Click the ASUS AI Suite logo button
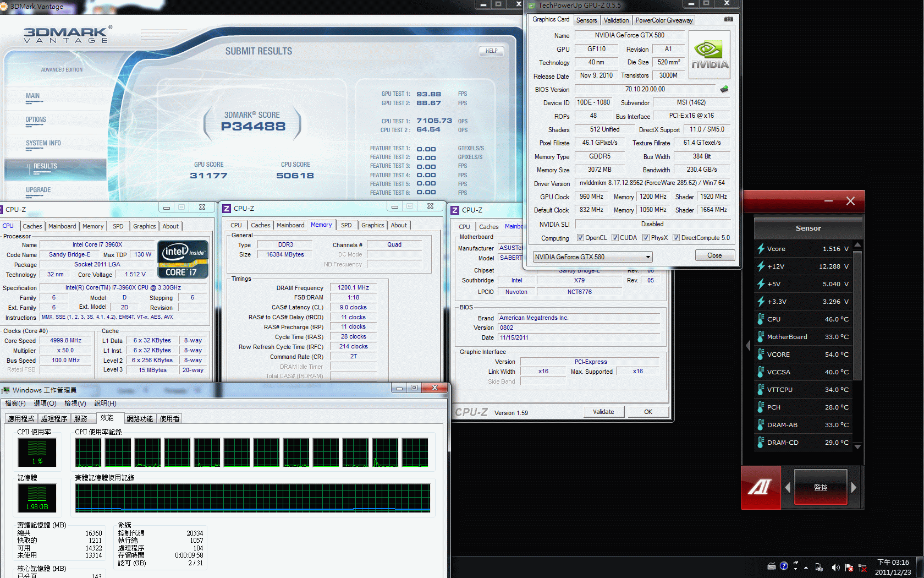 click(760, 487)
